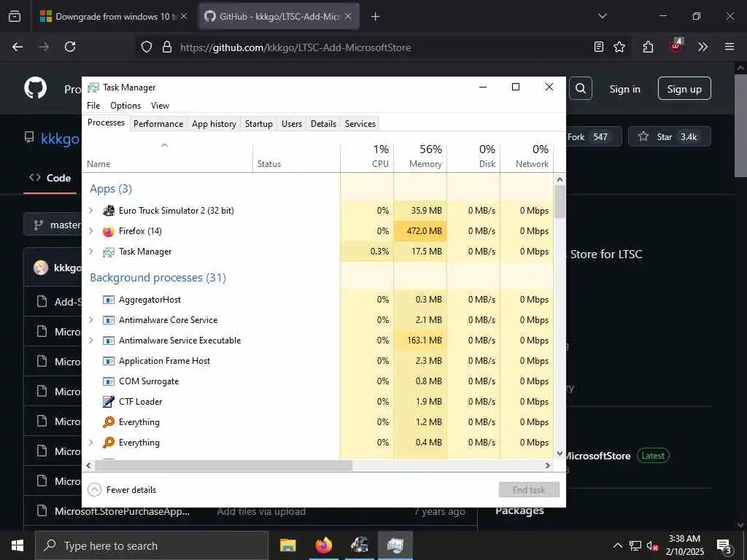The height and width of the screenshot is (560, 747).
Task: Toggle Firefox reader view icon
Action: (x=599, y=47)
